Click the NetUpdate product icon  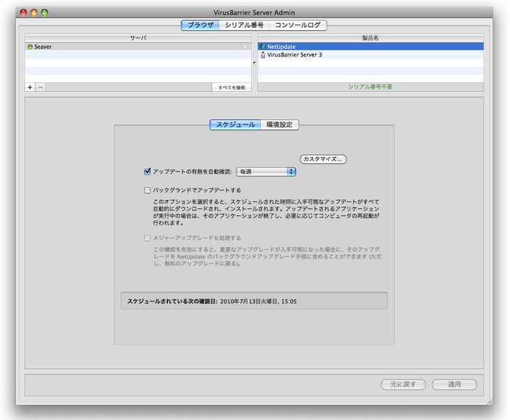(263, 47)
